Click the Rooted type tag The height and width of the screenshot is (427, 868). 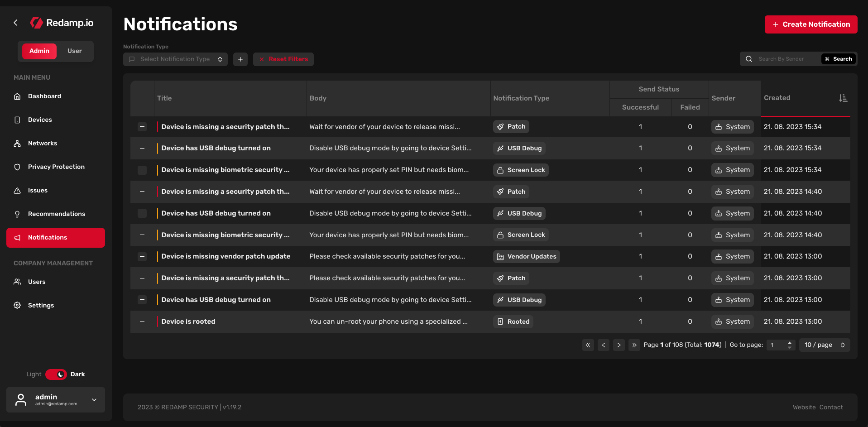coord(513,321)
